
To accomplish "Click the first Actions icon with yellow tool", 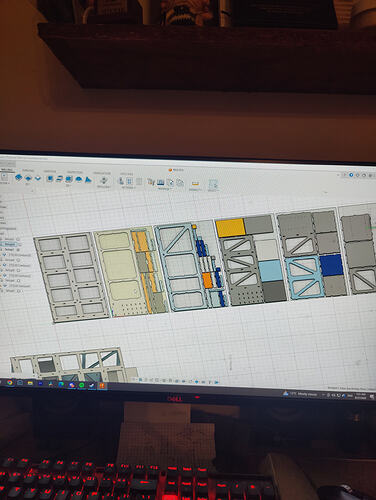I will point(151,182).
